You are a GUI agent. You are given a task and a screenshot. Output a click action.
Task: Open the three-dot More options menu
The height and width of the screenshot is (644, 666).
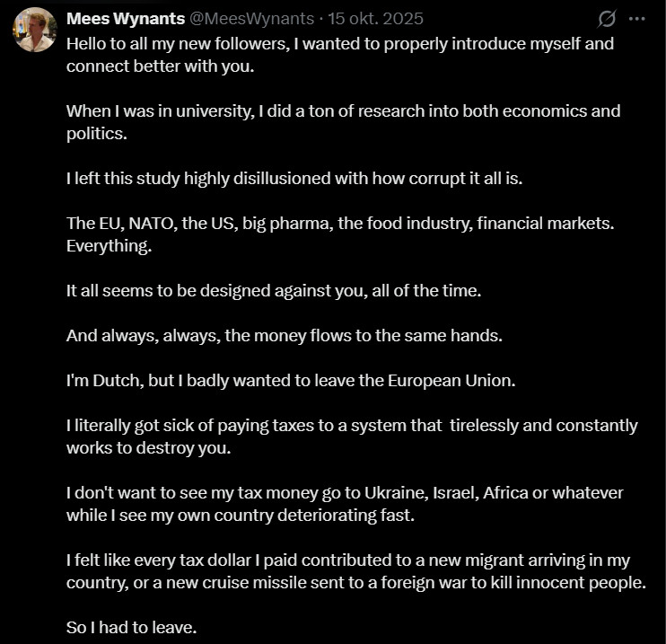tap(637, 18)
